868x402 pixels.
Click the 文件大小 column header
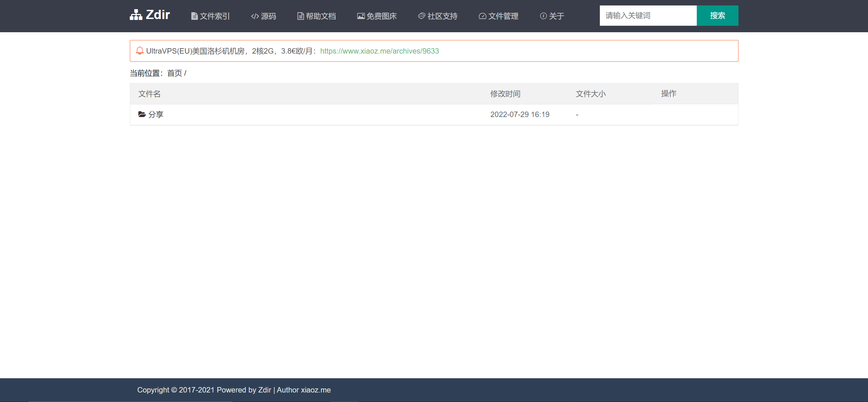(x=590, y=94)
